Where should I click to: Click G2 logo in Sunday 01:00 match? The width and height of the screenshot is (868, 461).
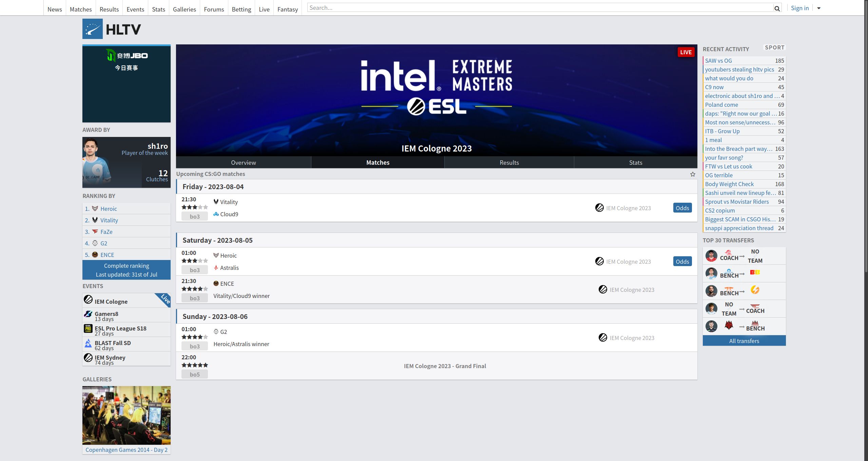click(x=216, y=332)
